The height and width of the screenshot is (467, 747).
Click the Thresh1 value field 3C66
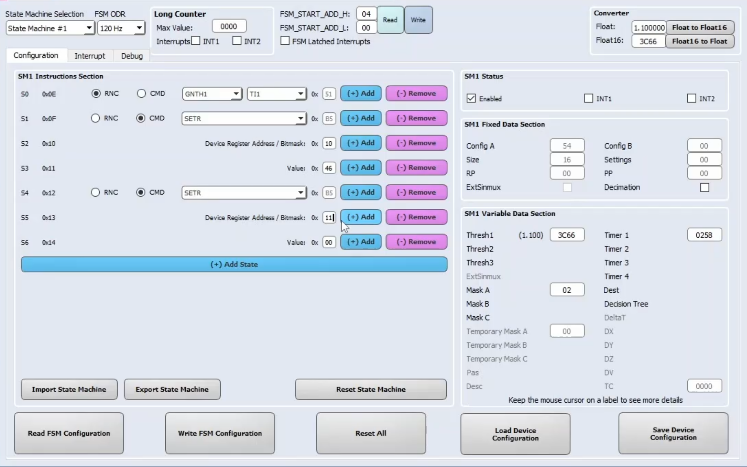(x=567, y=235)
